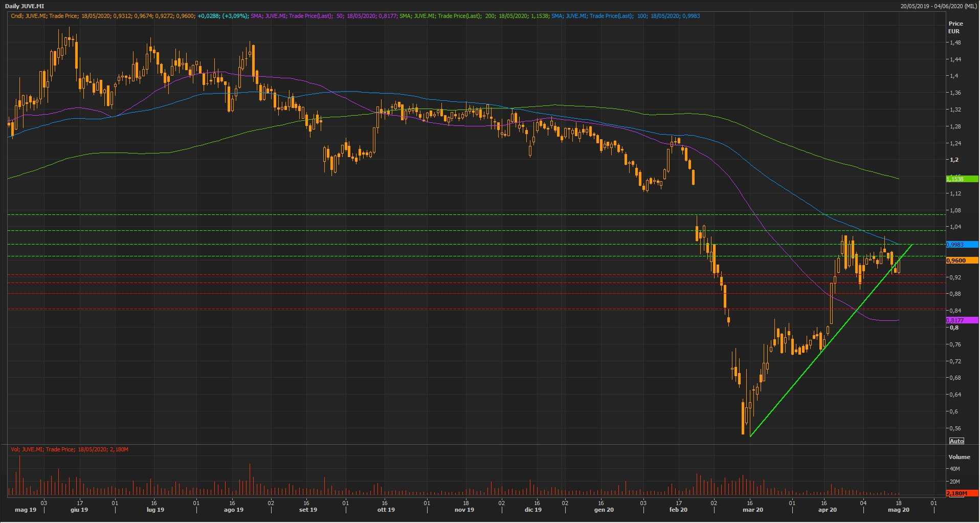The height and width of the screenshot is (523, 980).
Task: Click the Daily JUVE.MI chart title
Action: pyautogui.click(x=25, y=6)
